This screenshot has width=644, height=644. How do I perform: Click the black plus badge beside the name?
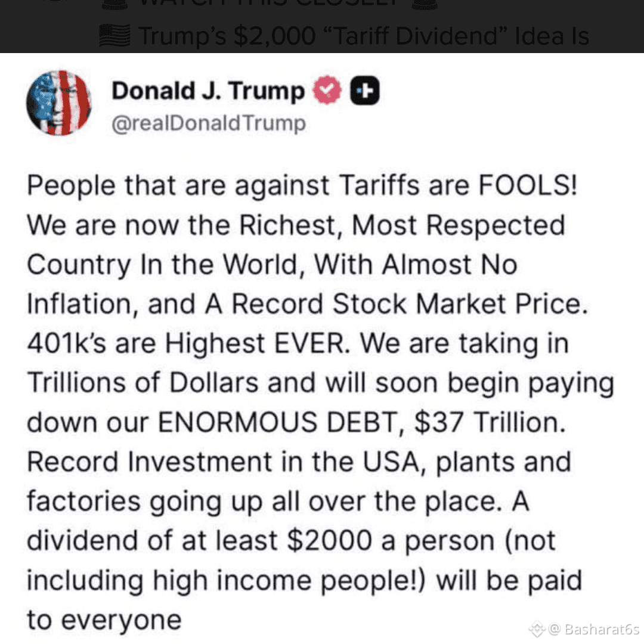click(365, 91)
